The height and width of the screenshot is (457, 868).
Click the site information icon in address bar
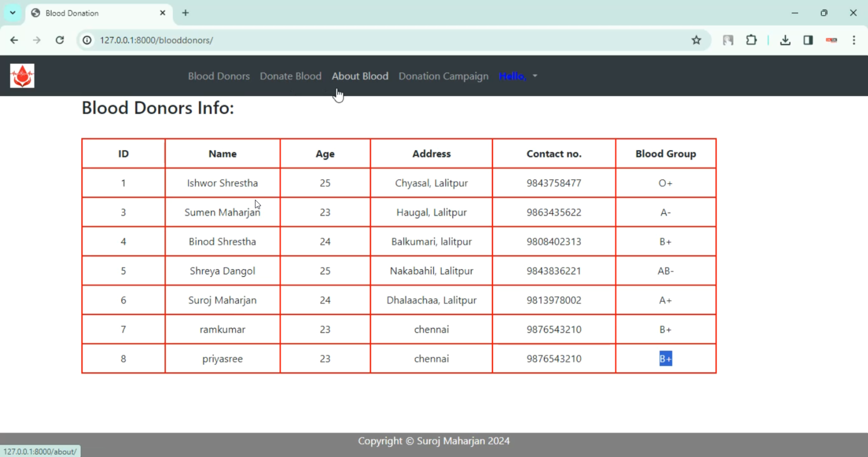coord(87,40)
